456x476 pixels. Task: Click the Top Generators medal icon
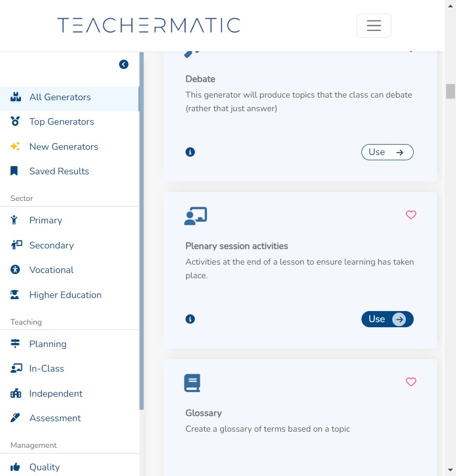pos(15,122)
